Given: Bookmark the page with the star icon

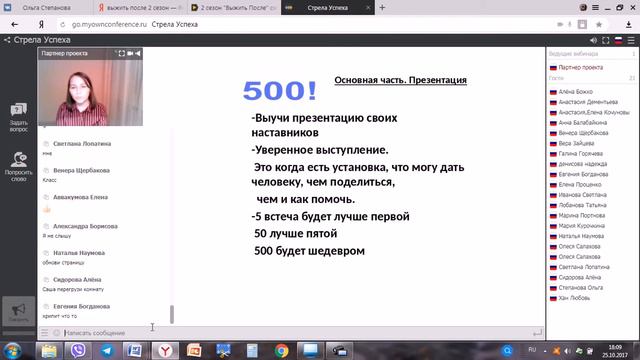Looking at the screenshot, I should [x=599, y=24].
